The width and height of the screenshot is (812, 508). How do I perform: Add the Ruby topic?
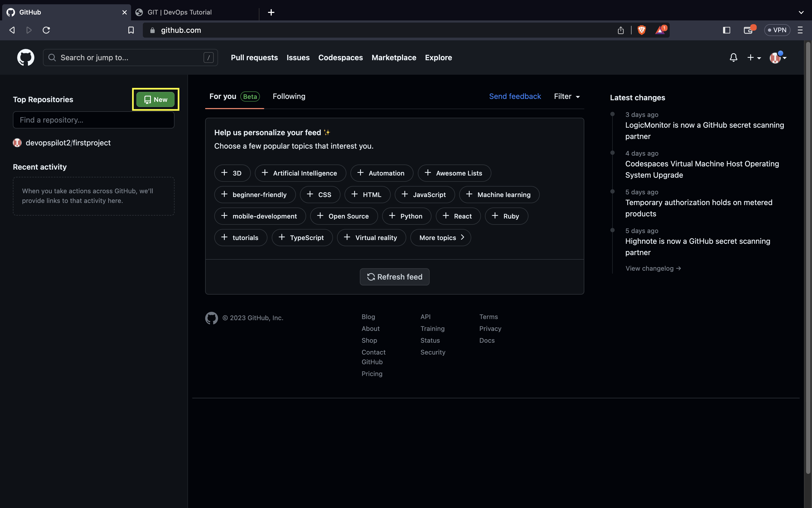click(507, 216)
